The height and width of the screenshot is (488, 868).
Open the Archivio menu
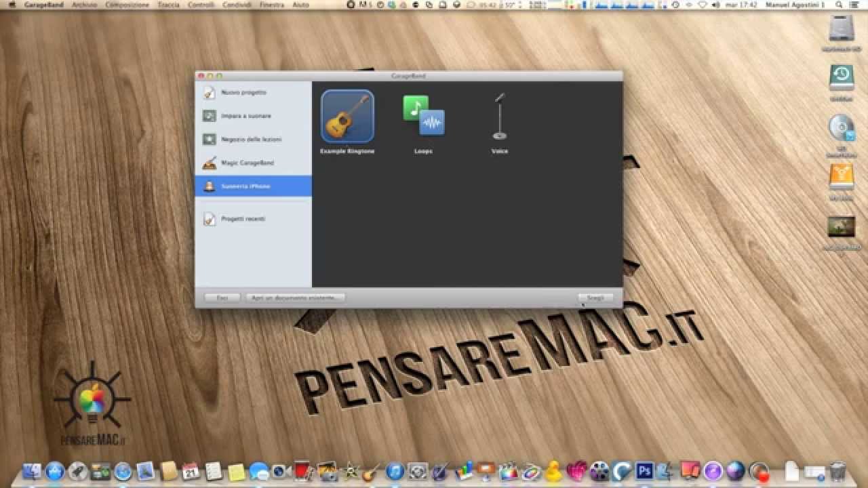pos(84,5)
